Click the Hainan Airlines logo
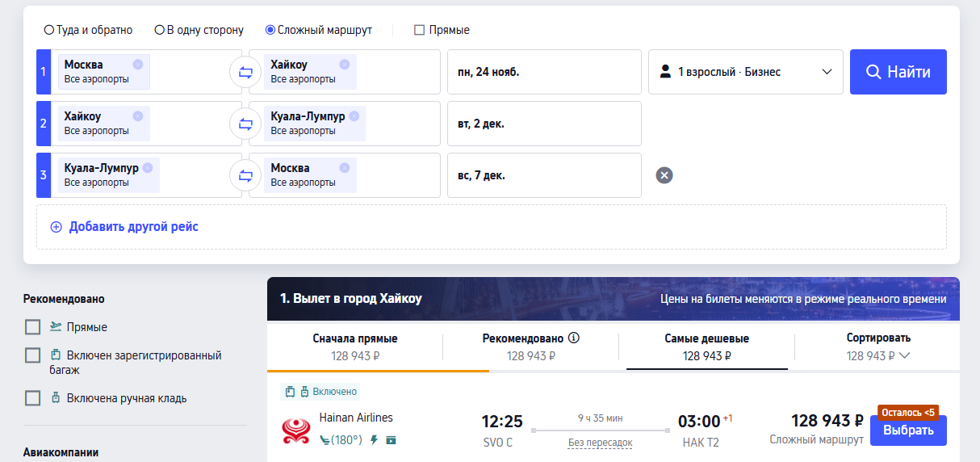This screenshot has height=462, width=980. (x=295, y=430)
